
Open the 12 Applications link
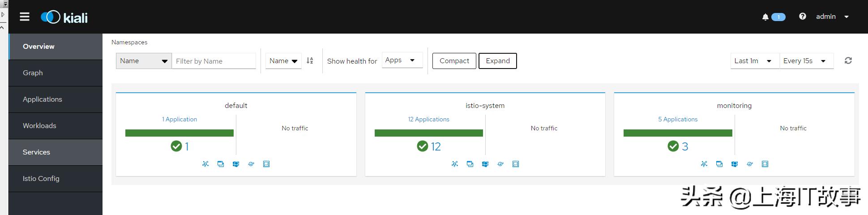428,119
